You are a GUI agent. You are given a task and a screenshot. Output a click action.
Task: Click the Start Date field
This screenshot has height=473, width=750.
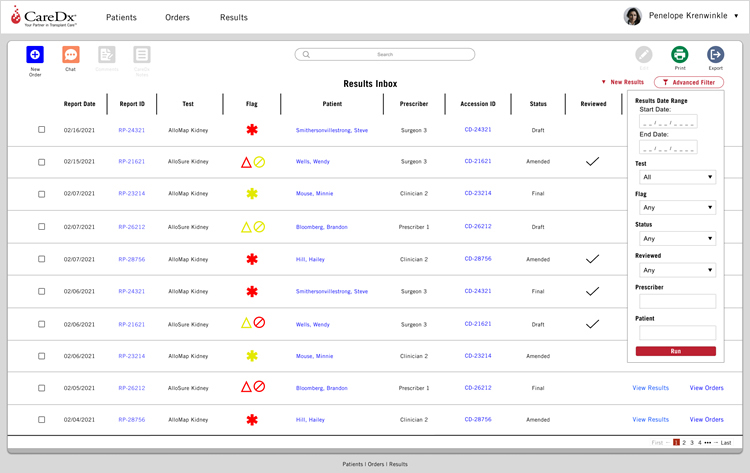pyautogui.click(x=668, y=121)
